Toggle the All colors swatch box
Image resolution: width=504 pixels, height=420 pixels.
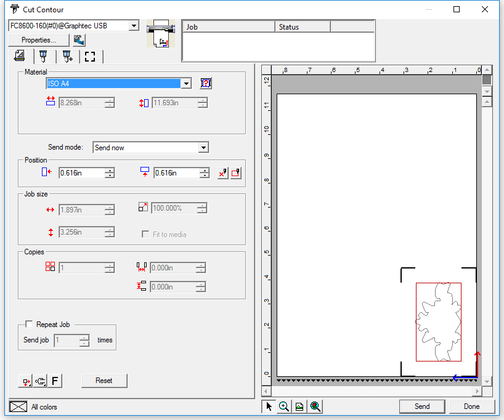point(18,406)
